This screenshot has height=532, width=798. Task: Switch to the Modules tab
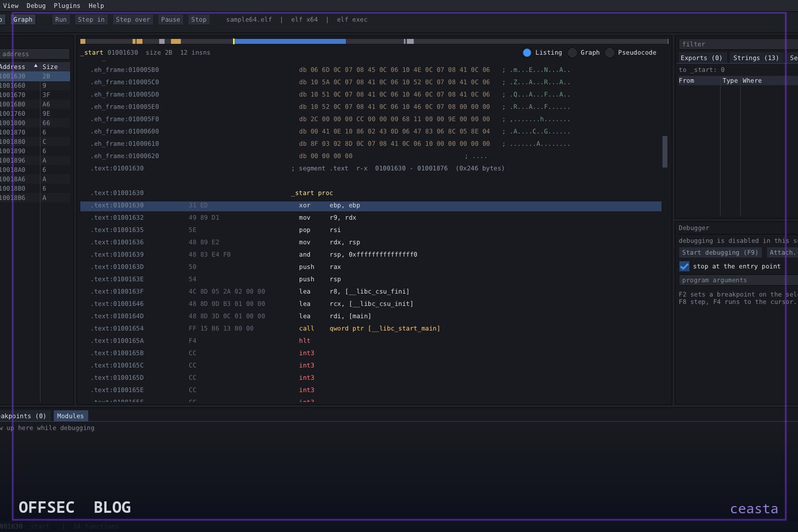point(70,416)
